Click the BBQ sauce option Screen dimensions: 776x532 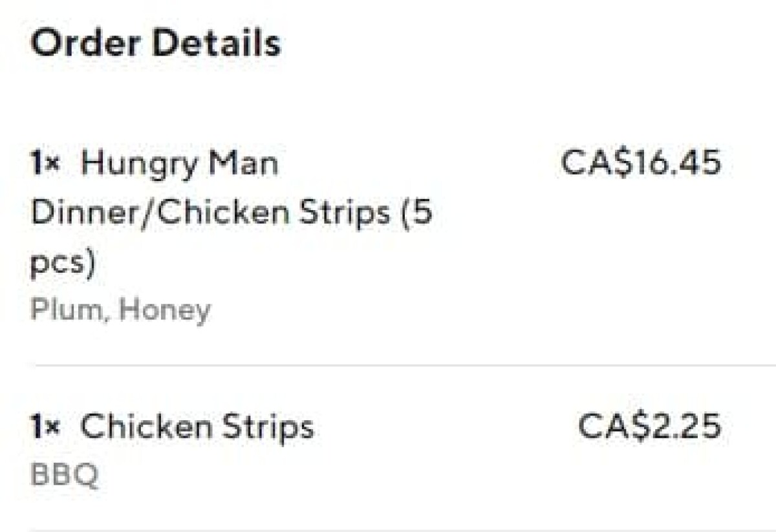point(64,476)
